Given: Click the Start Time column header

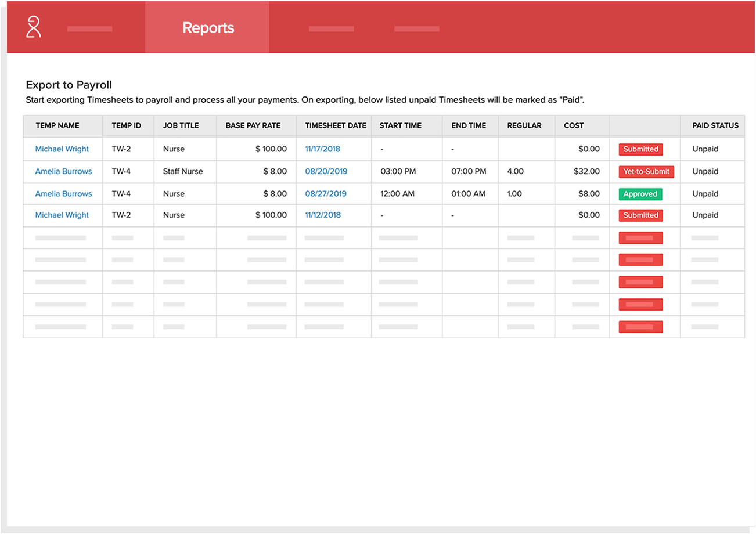Looking at the screenshot, I should [400, 125].
